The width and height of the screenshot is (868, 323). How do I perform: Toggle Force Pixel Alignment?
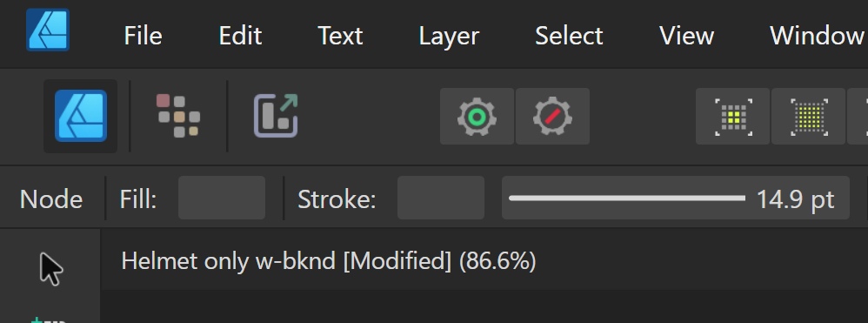733,117
